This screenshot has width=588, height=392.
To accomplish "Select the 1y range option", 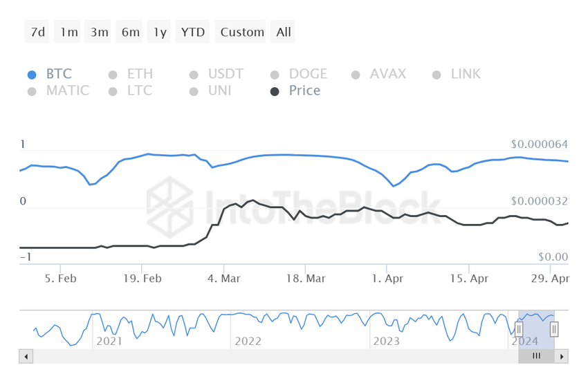I will [158, 32].
